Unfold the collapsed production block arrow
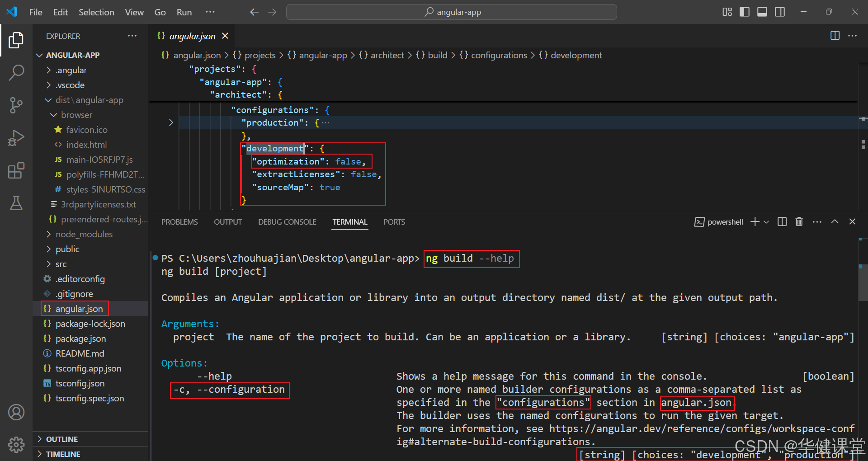 tap(171, 122)
